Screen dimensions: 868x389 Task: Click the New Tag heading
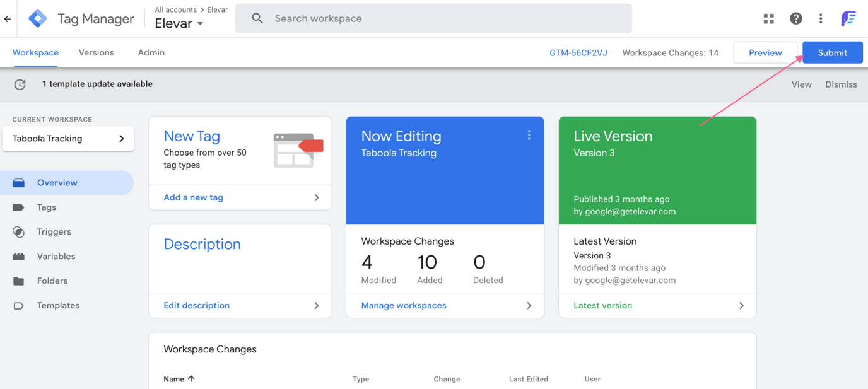point(192,136)
